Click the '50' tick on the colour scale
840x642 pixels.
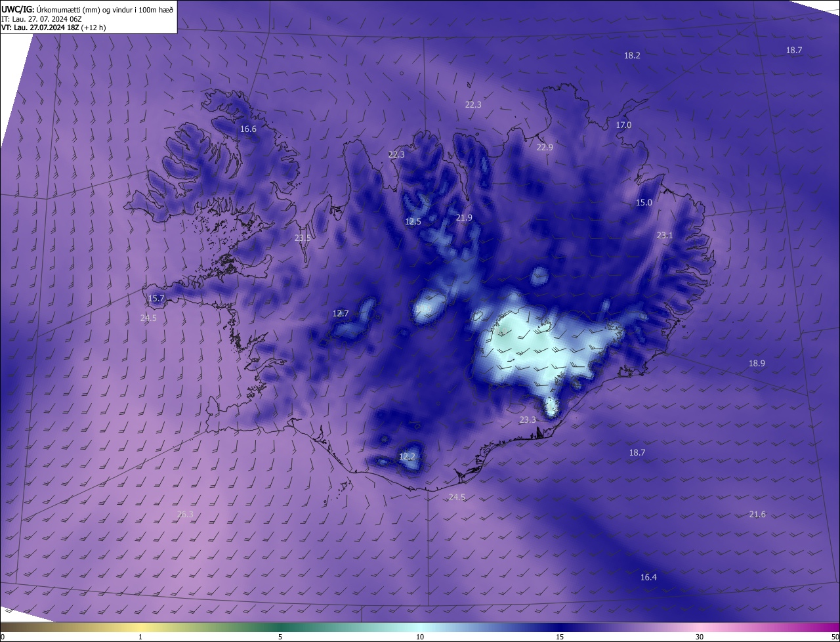click(835, 637)
